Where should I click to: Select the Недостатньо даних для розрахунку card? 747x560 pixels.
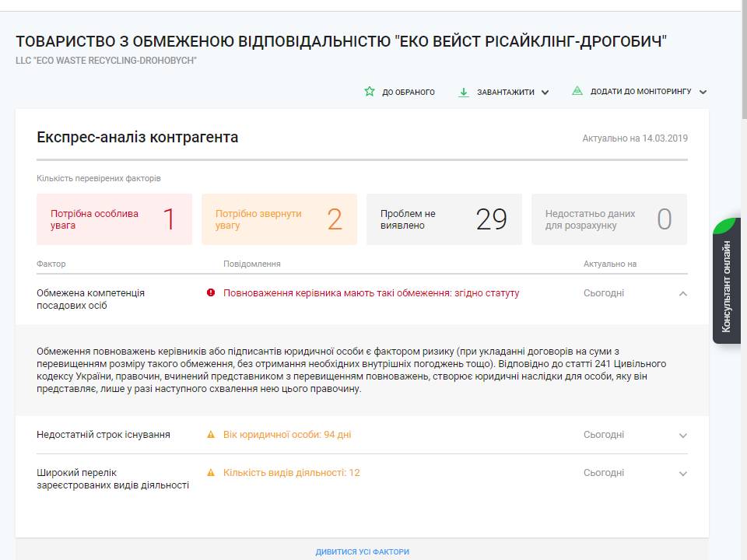click(609, 219)
